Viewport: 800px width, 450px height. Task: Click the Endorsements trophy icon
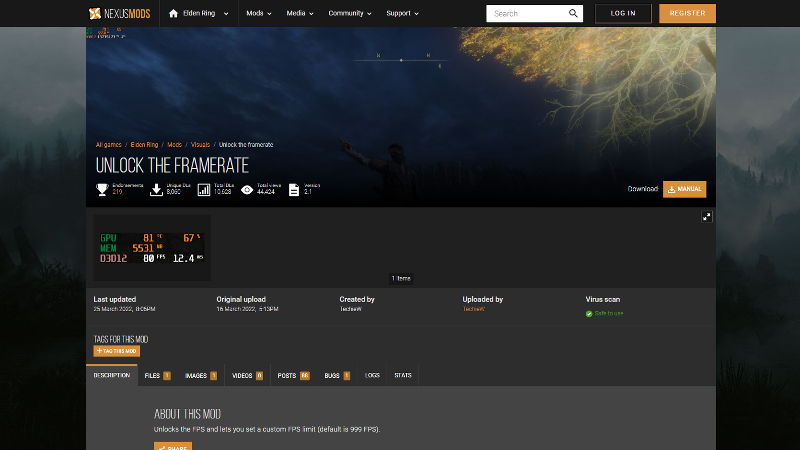click(102, 190)
